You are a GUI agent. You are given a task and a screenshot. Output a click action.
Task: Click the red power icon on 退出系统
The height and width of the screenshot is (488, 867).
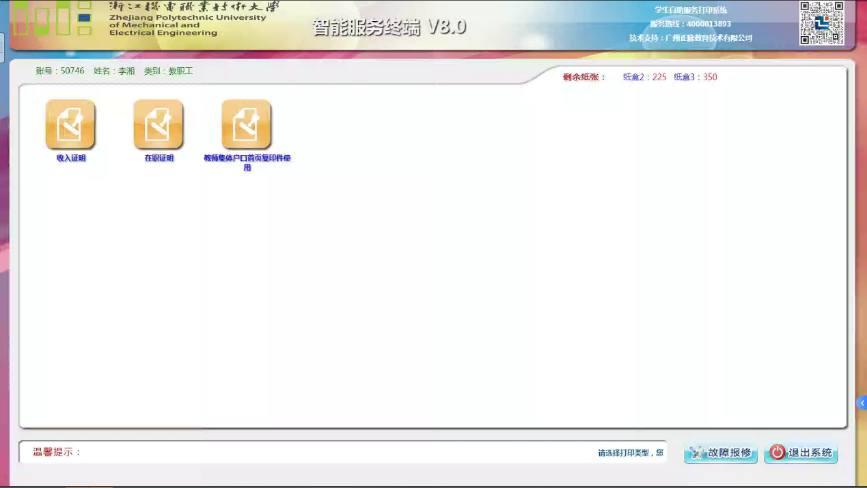click(x=777, y=453)
